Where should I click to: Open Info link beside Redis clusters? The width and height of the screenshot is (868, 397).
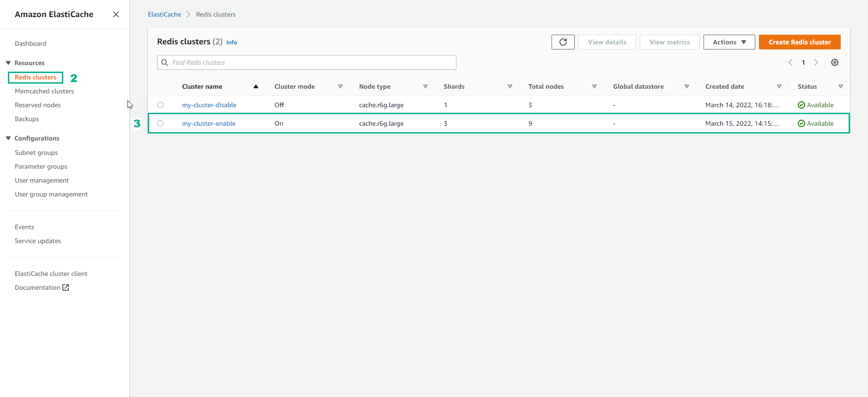pyautogui.click(x=231, y=43)
